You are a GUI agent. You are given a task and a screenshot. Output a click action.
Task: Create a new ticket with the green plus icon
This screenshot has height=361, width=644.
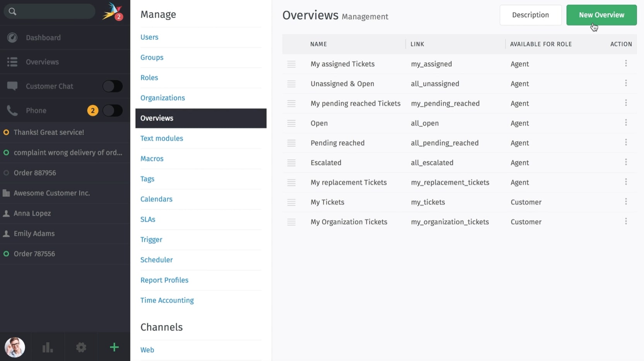(114, 347)
